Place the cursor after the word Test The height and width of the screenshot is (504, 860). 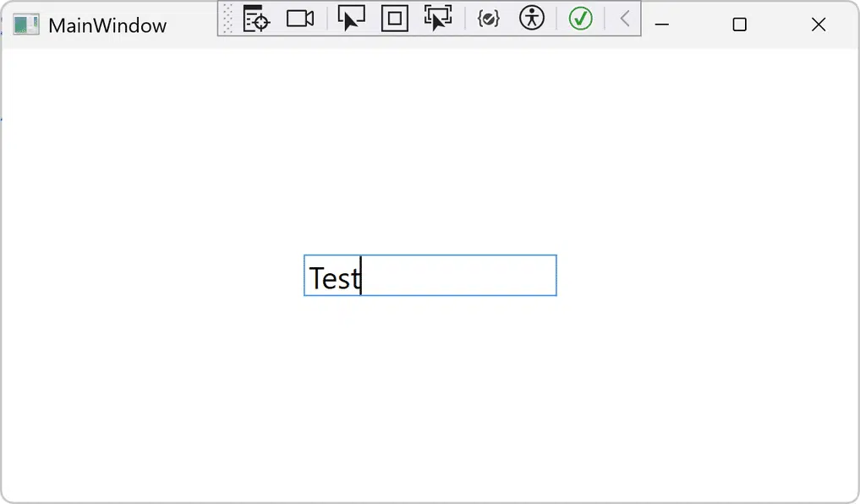pyautogui.click(x=360, y=277)
